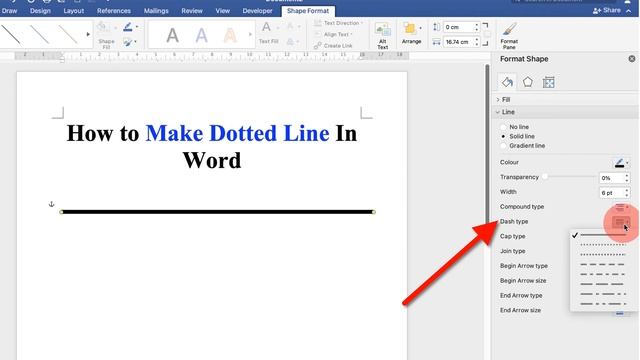The image size is (640, 360).
Task: Select the Layout & Properties pane tab
Action: pyautogui.click(x=549, y=82)
